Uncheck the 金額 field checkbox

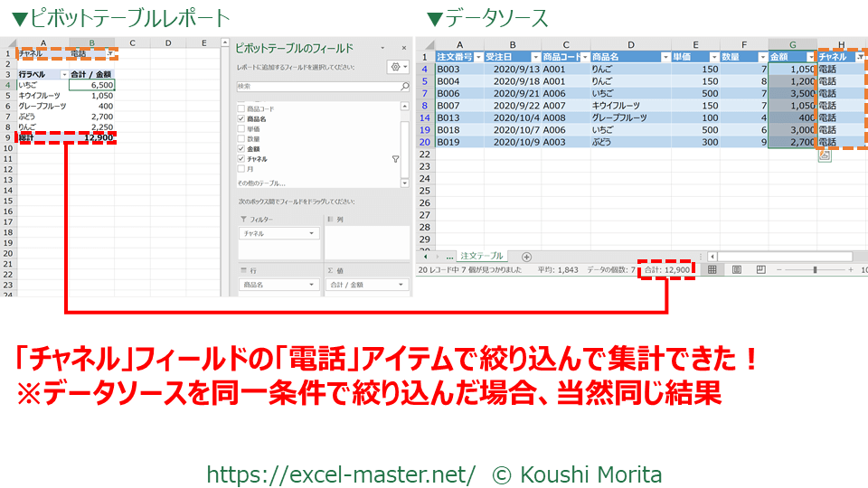coord(240,146)
